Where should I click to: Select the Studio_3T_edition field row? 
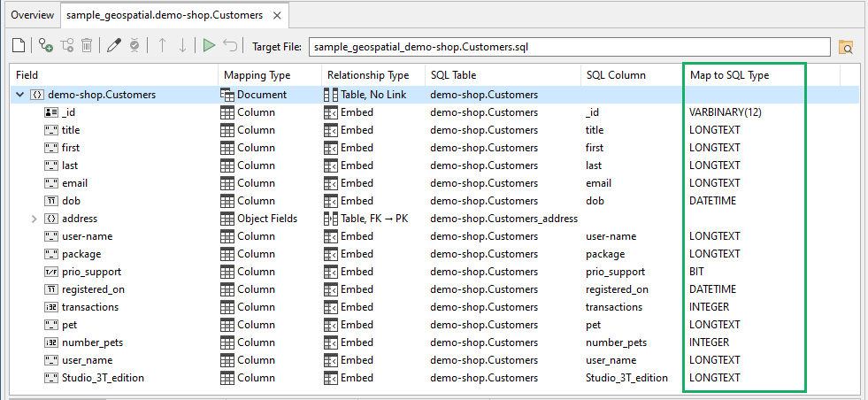click(x=103, y=378)
